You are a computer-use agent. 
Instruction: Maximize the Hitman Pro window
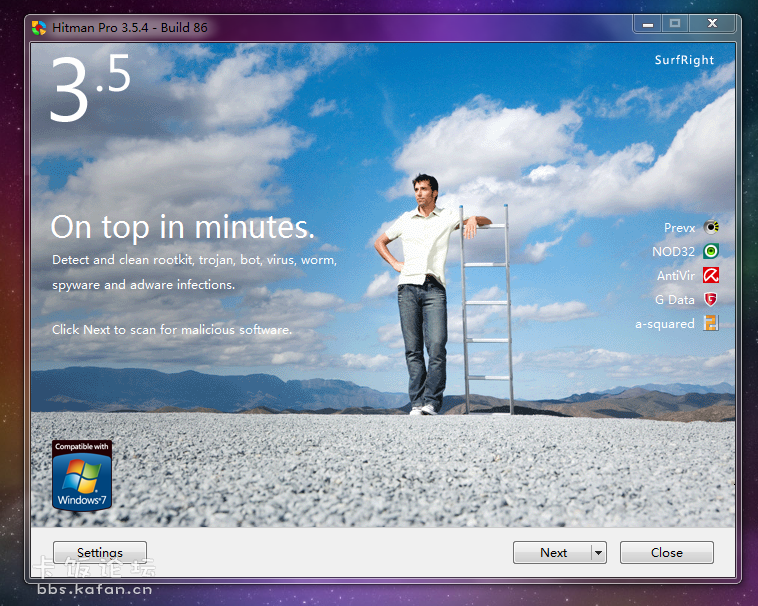point(675,24)
